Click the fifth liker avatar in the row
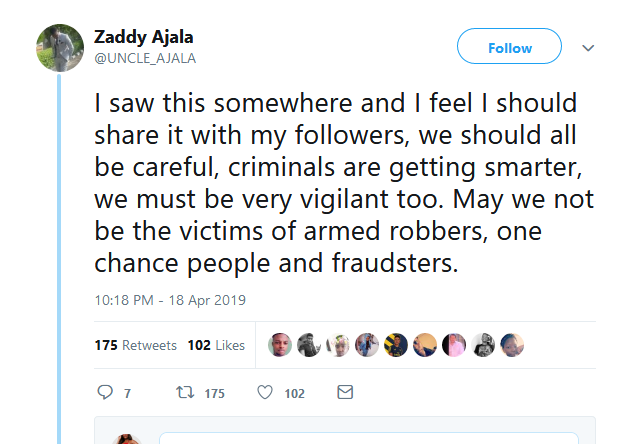 pyautogui.click(x=396, y=345)
